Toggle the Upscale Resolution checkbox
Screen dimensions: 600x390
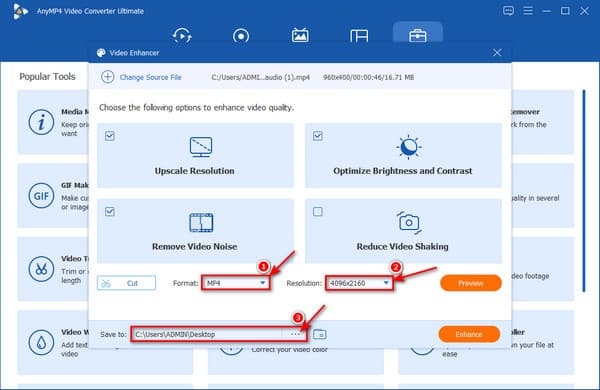point(110,136)
